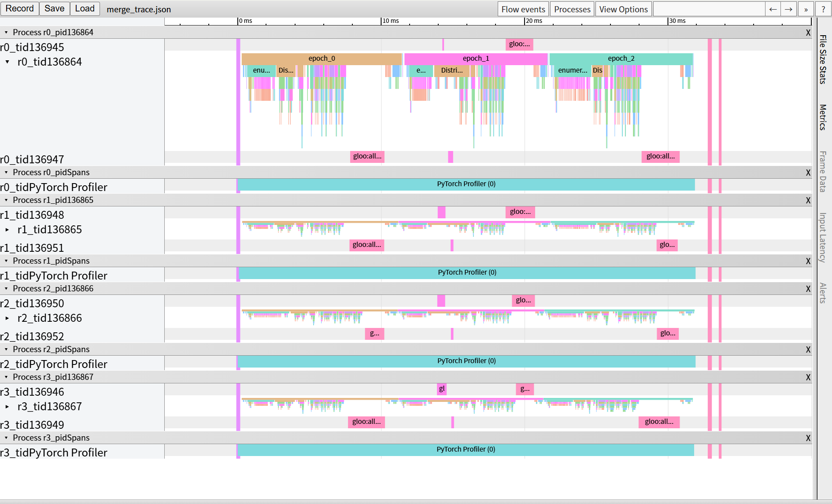832x504 pixels.
Task: Open the Metrics side tab
Action: [x=822, y=117]
